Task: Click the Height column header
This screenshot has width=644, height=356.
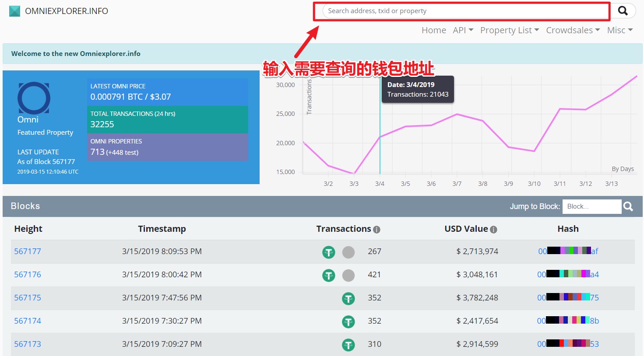Action: 28,229
